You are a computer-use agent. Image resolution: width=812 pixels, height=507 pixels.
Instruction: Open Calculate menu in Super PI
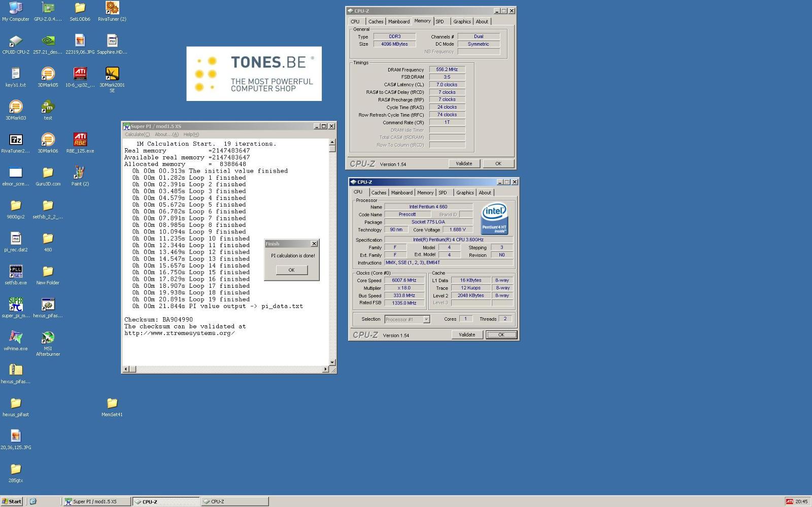(138, 134)
